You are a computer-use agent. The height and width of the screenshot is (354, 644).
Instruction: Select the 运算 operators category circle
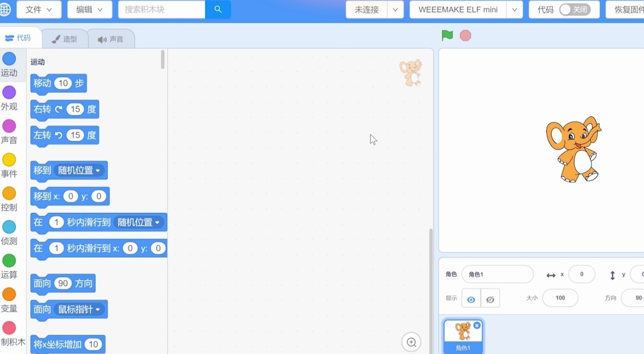point(9,261)
